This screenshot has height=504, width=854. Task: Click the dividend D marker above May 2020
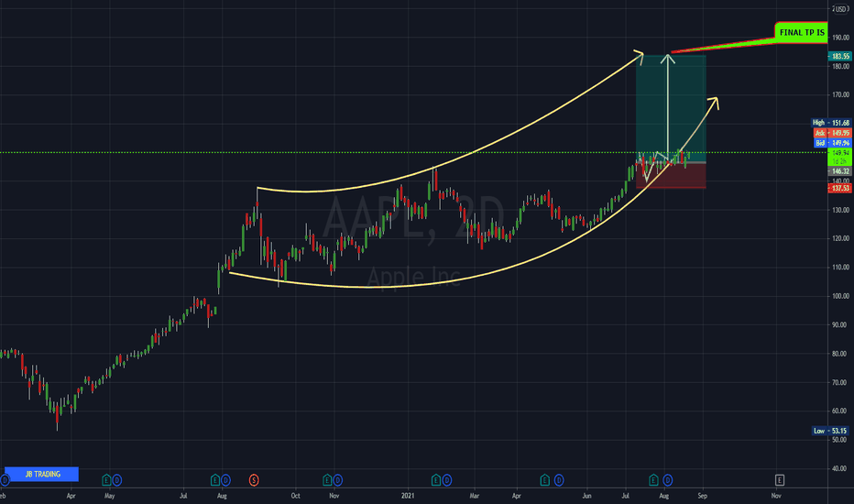[116, 480]
